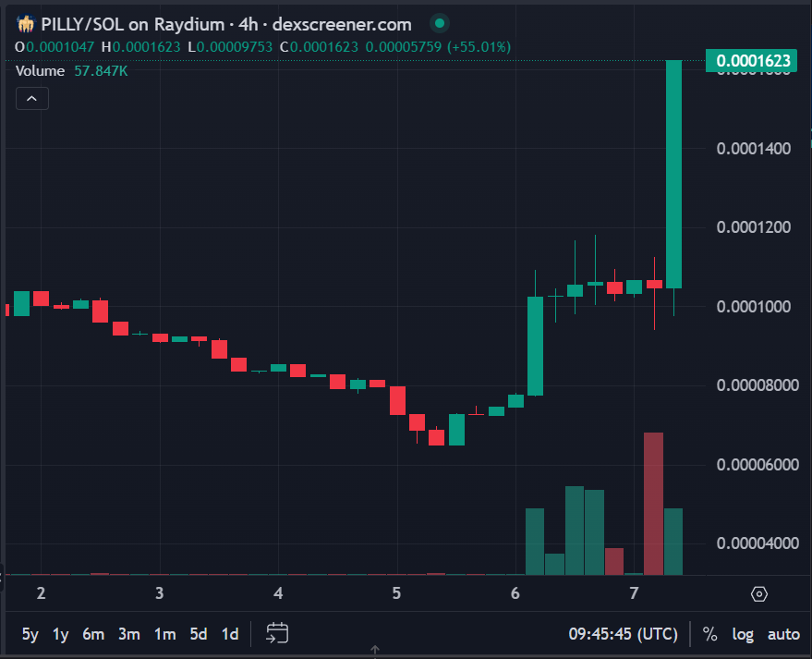
Task: Enable percentage price scale
Action: click(709, 634)
